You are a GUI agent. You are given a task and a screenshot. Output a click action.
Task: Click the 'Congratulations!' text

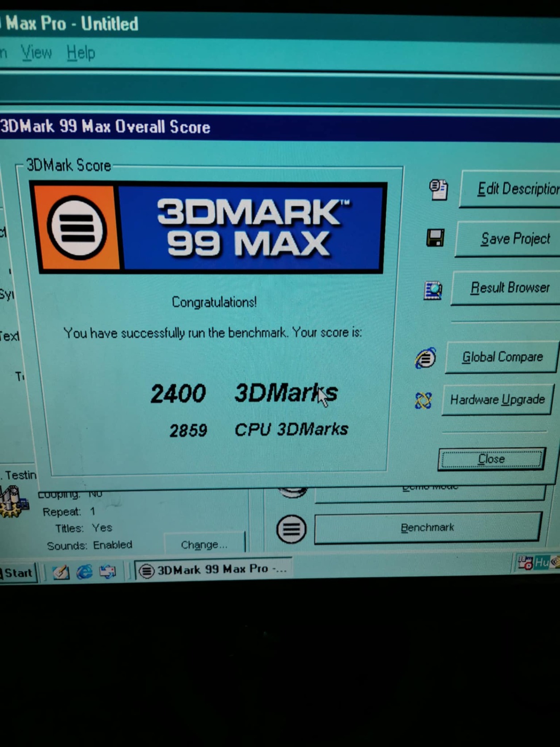214,302
